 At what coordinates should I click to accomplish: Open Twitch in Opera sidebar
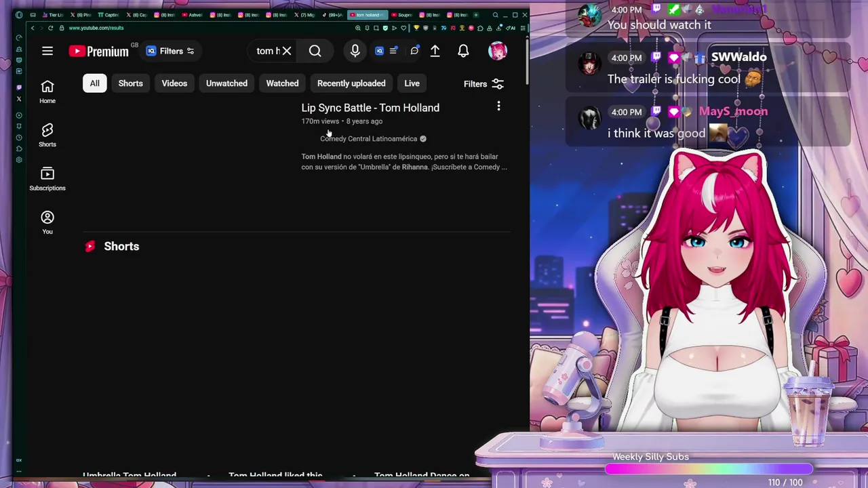[x=19, y=87]
